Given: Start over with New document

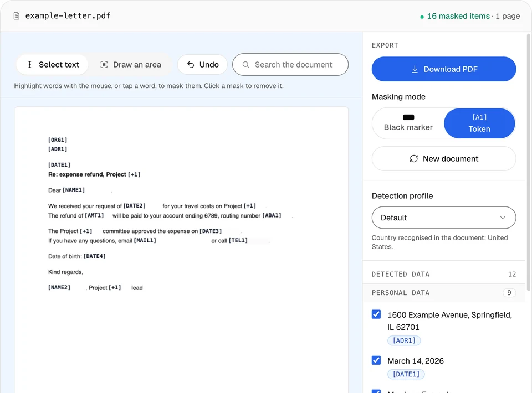Looking at the screenshot, I should click(x=444, y=158).
